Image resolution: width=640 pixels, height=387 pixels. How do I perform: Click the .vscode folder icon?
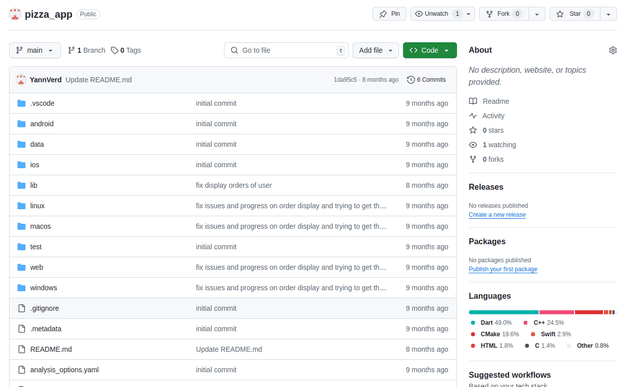tap(22, 103)
